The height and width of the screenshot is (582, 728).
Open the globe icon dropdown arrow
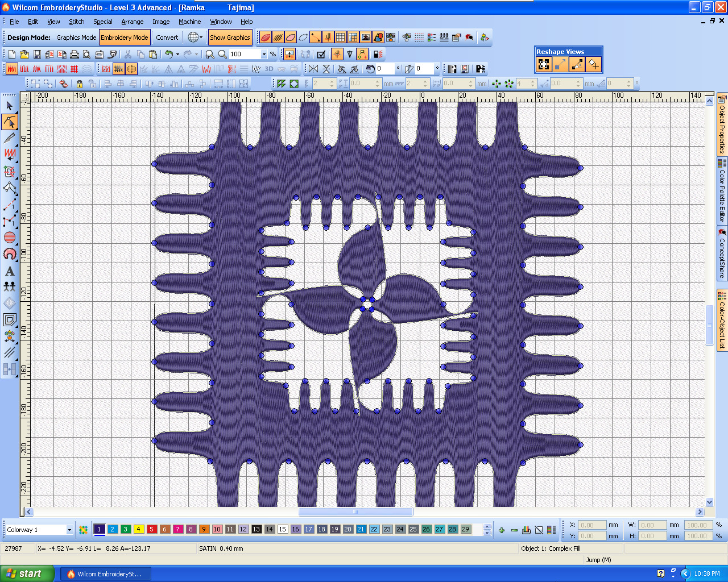pyautogui.click(x=201, y=38)
